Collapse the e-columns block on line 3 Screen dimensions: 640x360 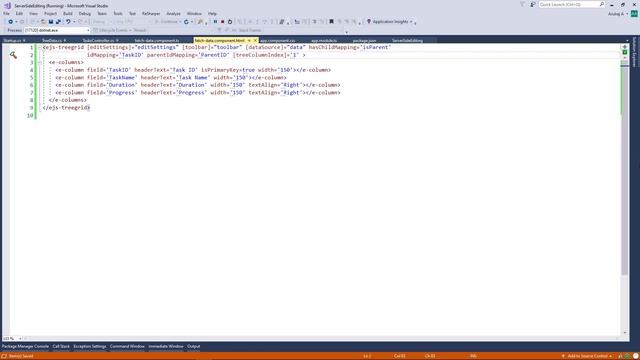pos(40,62)
